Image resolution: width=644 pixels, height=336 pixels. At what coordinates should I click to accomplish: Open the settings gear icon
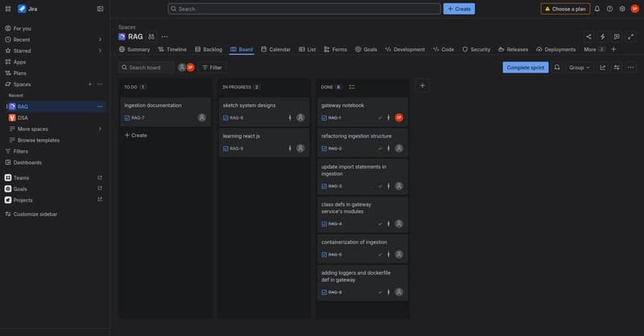(x=622, y=9)
